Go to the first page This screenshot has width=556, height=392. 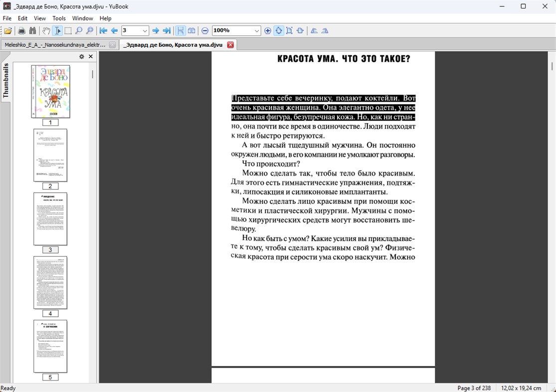103,31
